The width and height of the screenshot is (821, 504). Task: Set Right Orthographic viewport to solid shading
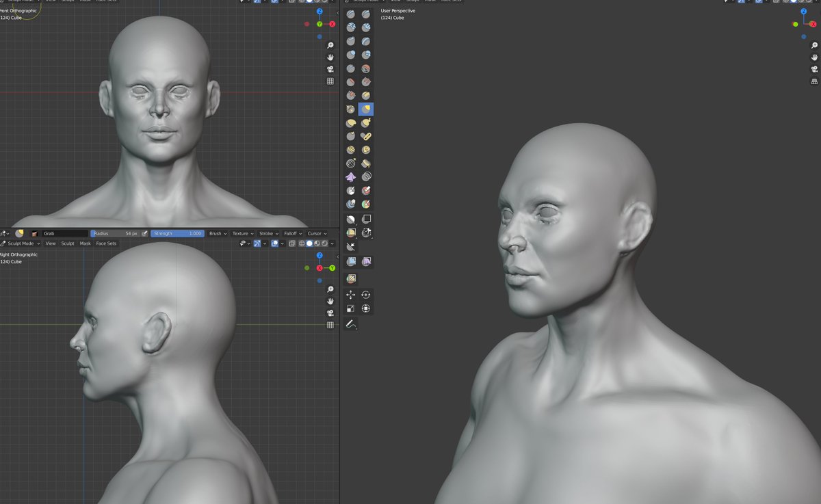(x=309, y=243)
